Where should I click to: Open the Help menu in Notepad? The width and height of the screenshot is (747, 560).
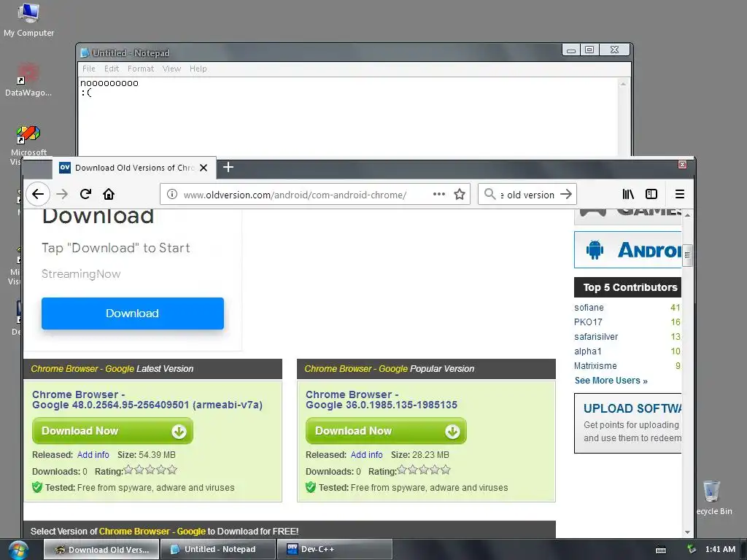(198, 69)
